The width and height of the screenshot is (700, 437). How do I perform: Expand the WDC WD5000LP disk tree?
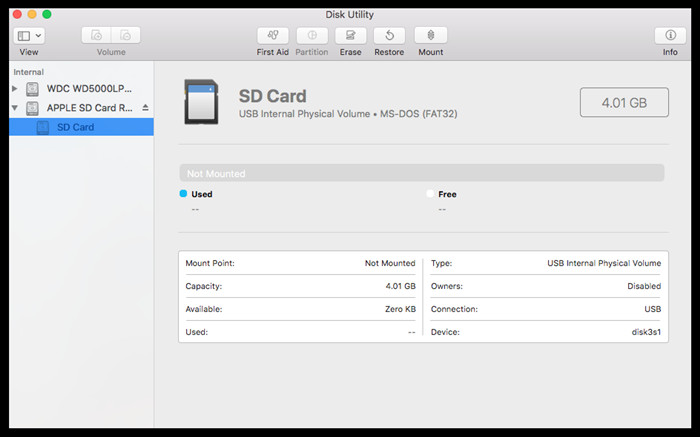pos(15,88)
